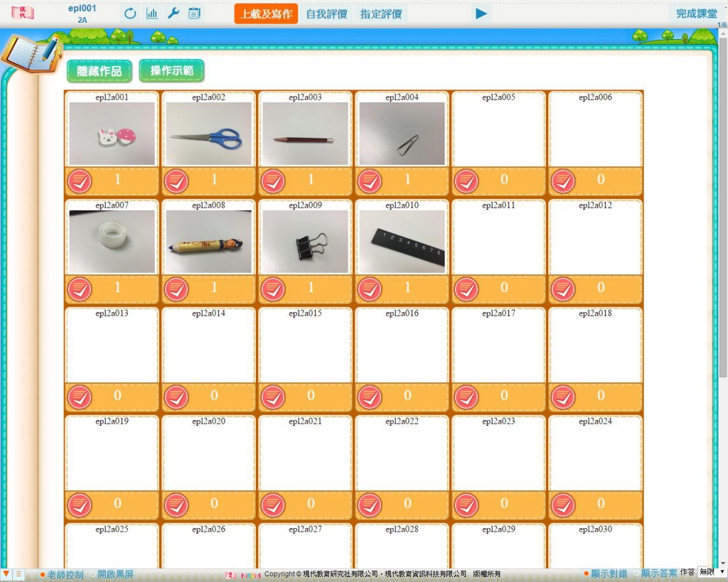728x582 pixels.
Task: Click the red check icon under epl2a010
Action: click(370, 290)
